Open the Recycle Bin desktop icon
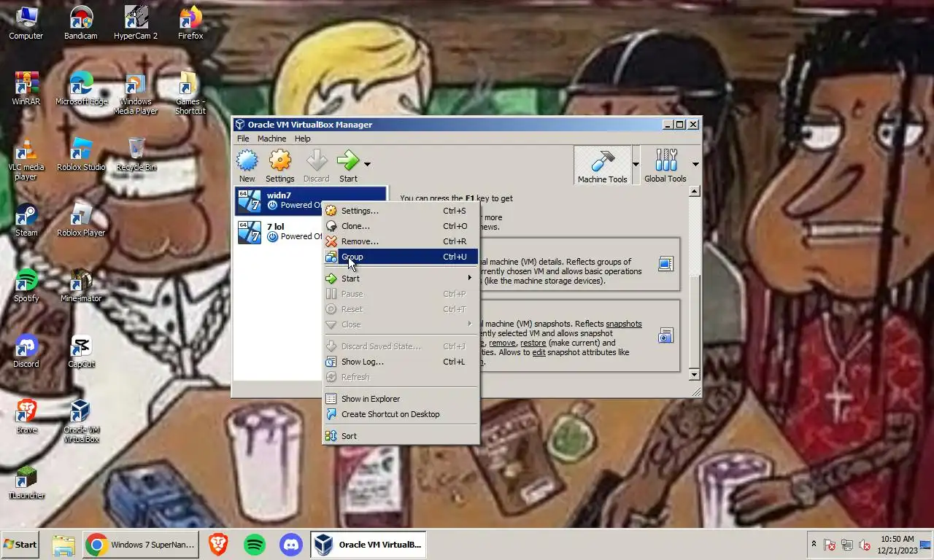This screenshot has width=934, height=560. (136, 154)
